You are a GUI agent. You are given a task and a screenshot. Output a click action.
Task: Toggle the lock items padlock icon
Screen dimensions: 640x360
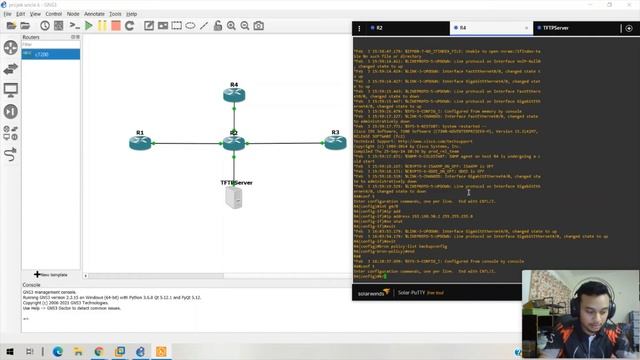tap(218, 26)
